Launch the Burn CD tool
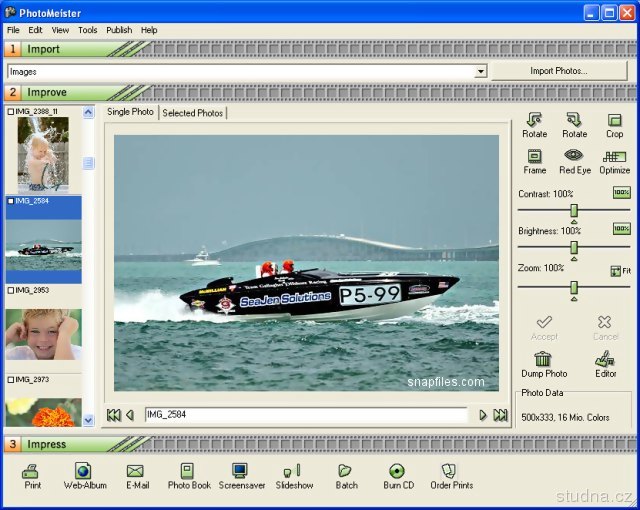Viewport: 640px width, 510px height. tap(397, 476)
